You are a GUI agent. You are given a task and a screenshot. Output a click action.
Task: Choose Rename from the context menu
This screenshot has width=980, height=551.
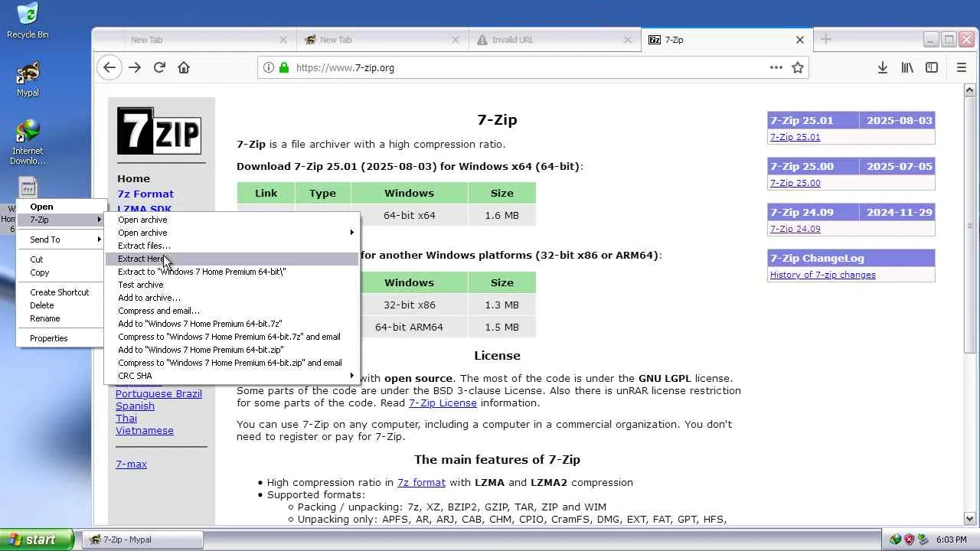coord(60,318)
